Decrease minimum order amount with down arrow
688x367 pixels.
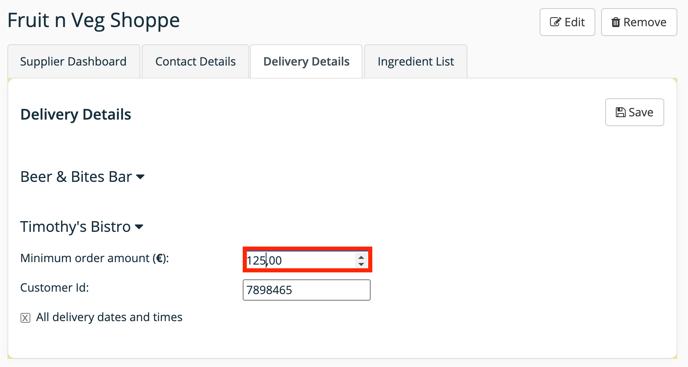tap(361, 264)
